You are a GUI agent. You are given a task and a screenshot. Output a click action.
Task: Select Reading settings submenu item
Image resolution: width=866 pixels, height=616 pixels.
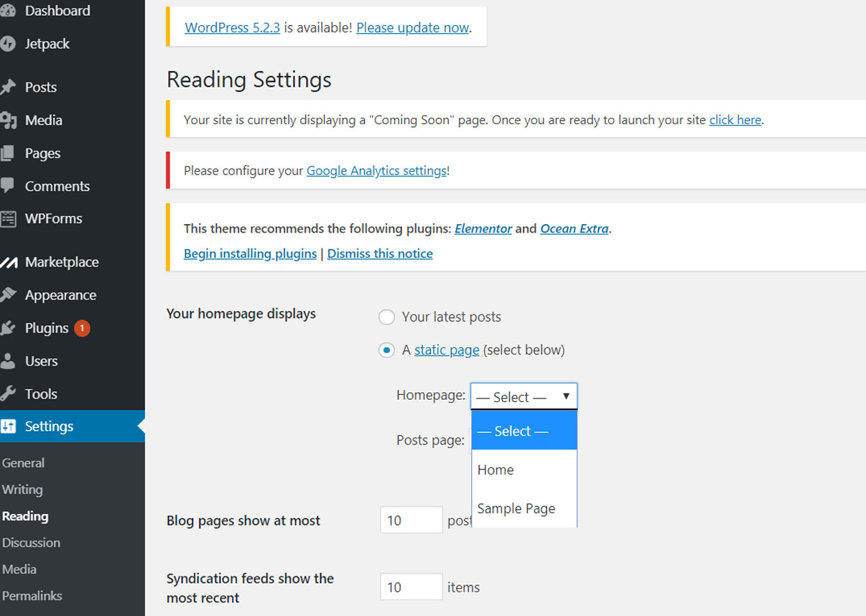(25, 516)
